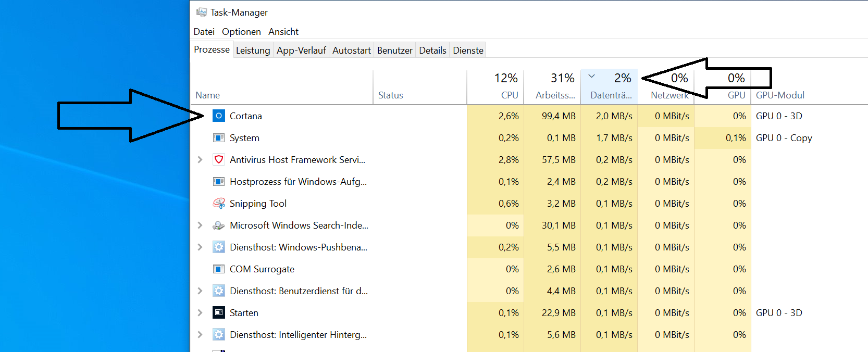Click GPU 0 - 3D cell for Cortana

[x=779, y=116]
